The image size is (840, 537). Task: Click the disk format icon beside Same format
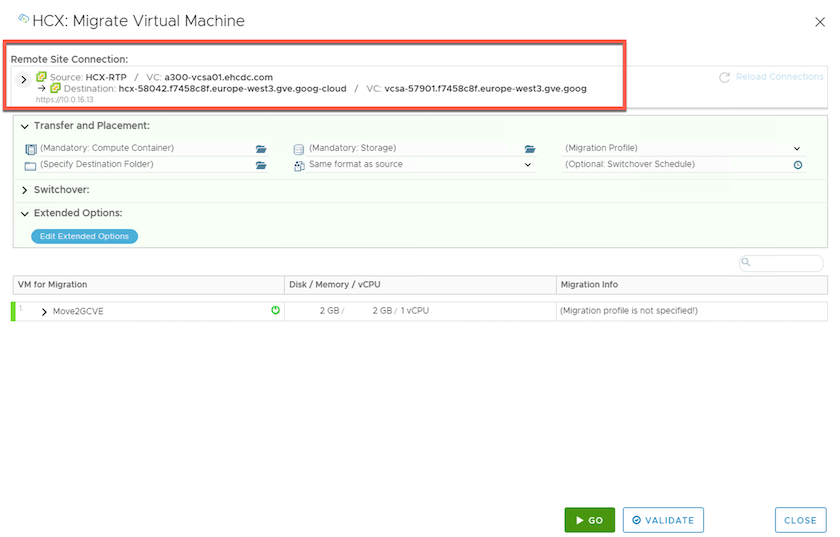click(299, 166)
